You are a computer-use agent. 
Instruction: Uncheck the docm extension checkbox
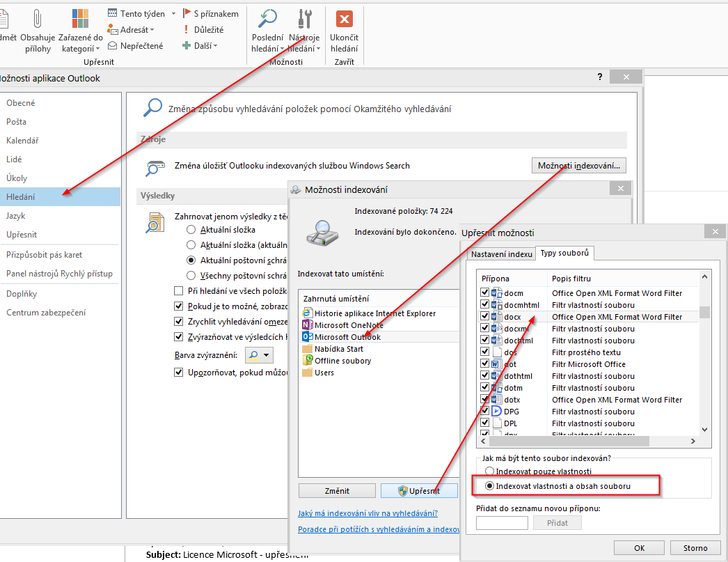(484, 292)
